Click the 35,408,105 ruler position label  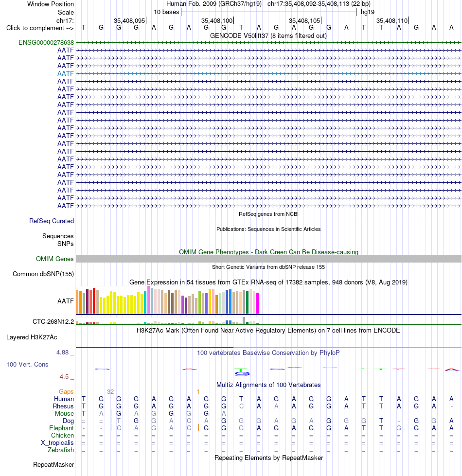[x=304, y=20]
